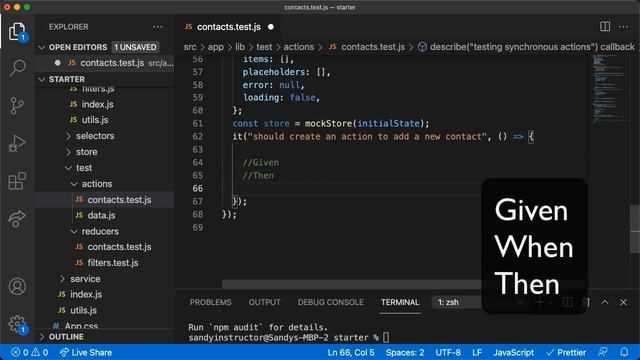Open the Extensions view
Image resolution: width=640 pixels, height=360 pixels.
click(x=17, y=181)
